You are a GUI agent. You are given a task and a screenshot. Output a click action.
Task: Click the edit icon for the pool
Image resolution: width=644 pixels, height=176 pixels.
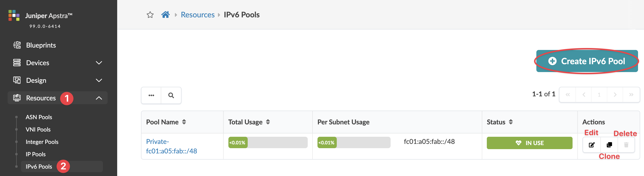point(592,145)
